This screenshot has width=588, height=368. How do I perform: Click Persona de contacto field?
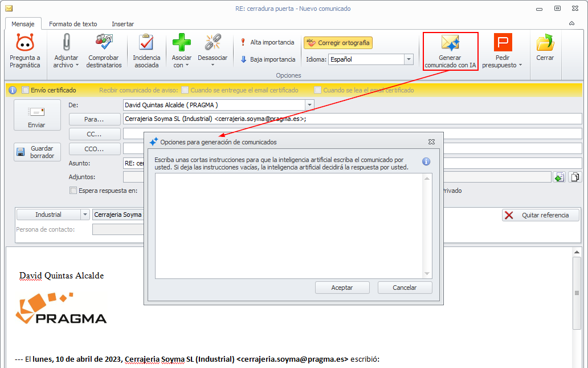click(x=118, y=229)
